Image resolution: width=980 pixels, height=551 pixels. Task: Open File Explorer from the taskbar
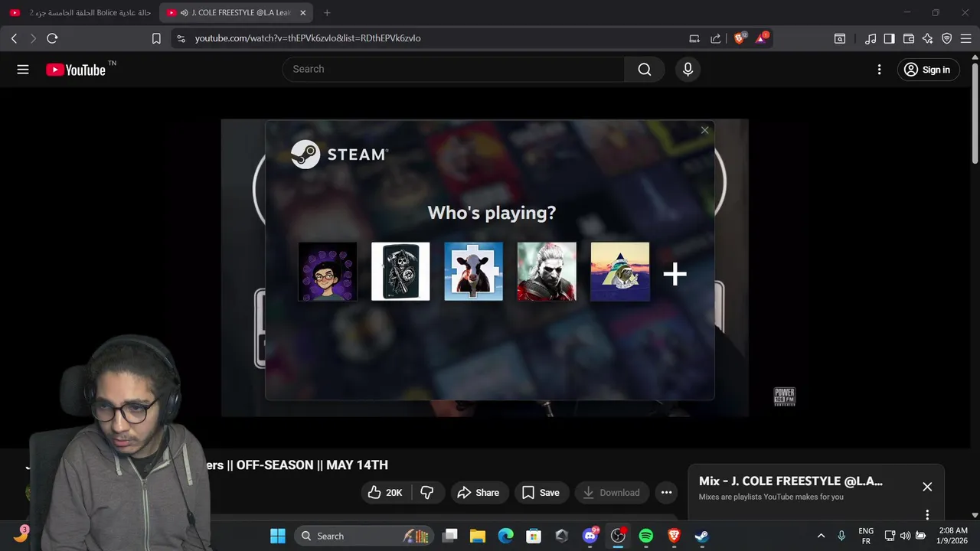click(478, 536)
